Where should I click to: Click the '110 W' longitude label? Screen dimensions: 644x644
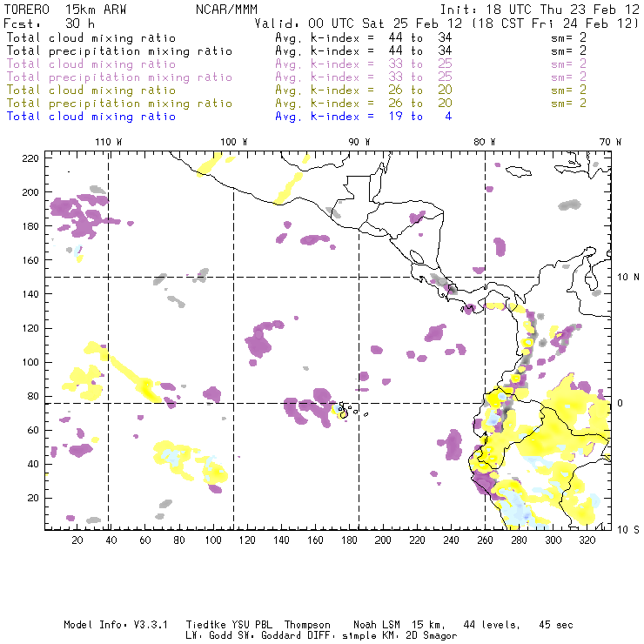(x=109, y=142)
